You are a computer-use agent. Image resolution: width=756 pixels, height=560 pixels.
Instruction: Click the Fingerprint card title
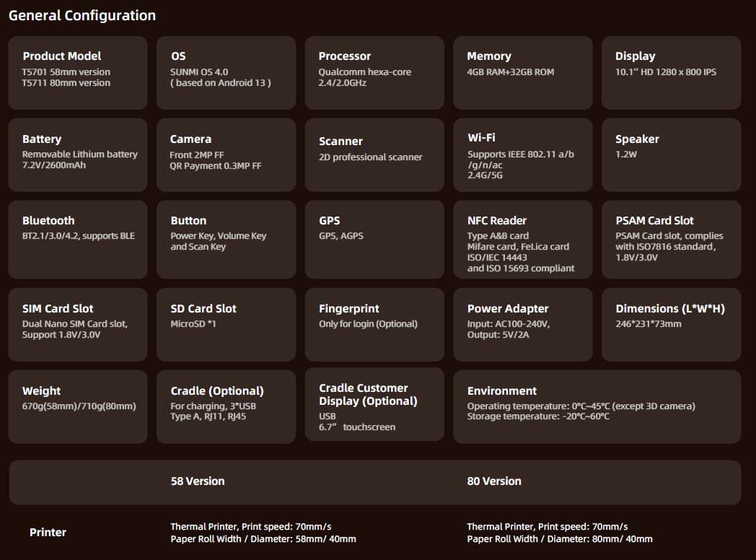pyautogui.click(x=349, y=309)
